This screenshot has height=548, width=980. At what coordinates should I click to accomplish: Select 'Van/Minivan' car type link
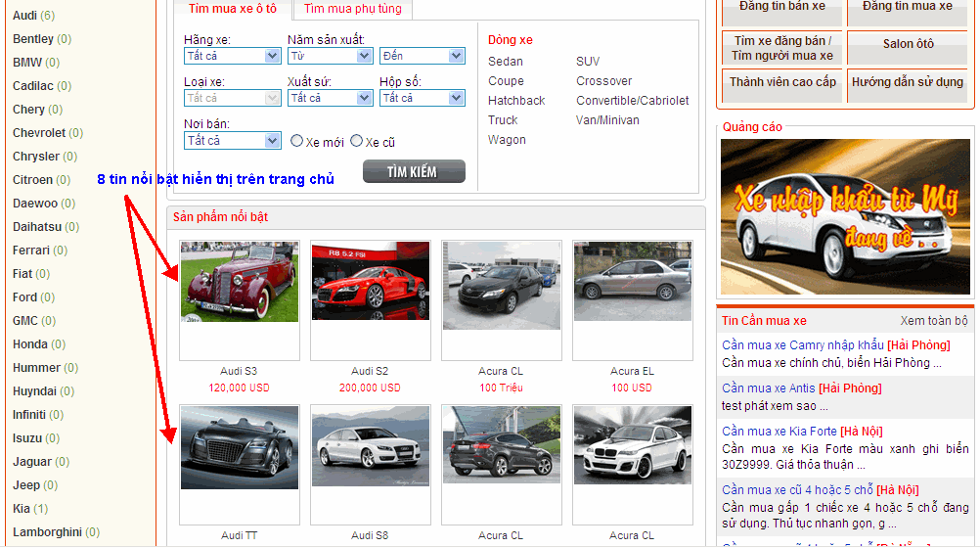[x=607, y=119]
